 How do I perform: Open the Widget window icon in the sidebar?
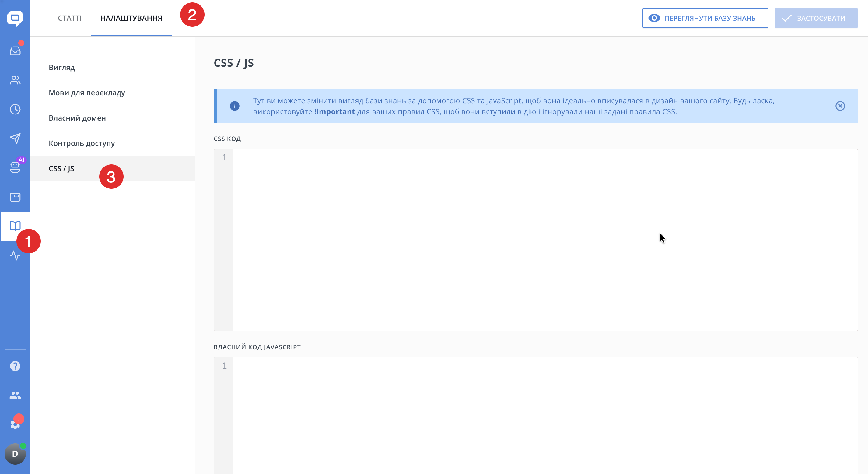coord(15,197)
